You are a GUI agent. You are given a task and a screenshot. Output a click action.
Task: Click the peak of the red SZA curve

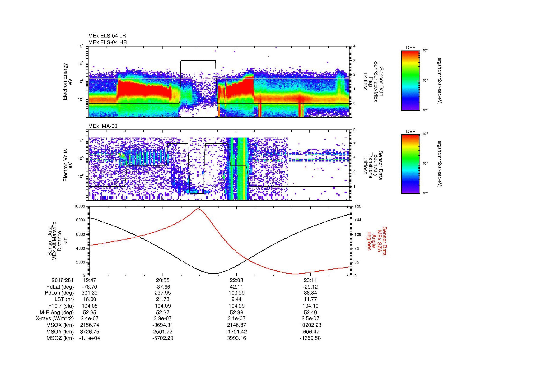(199, 208)
